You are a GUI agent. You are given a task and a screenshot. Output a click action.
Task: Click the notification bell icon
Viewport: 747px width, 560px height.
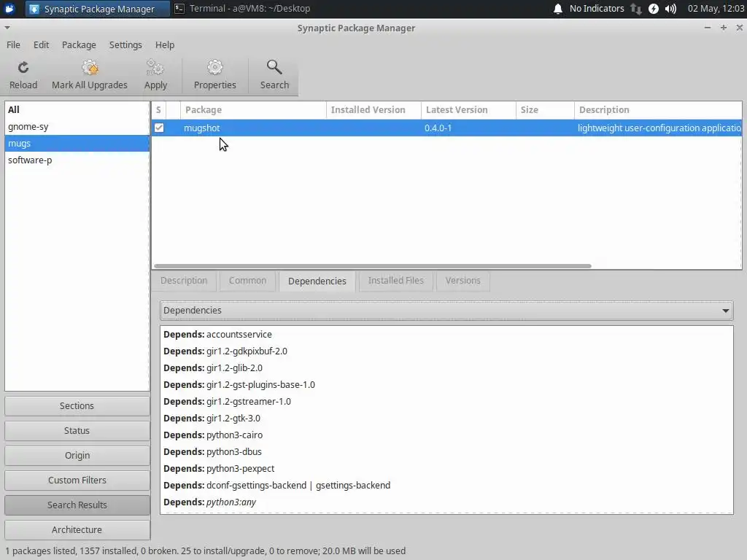(x=558, y=9)
